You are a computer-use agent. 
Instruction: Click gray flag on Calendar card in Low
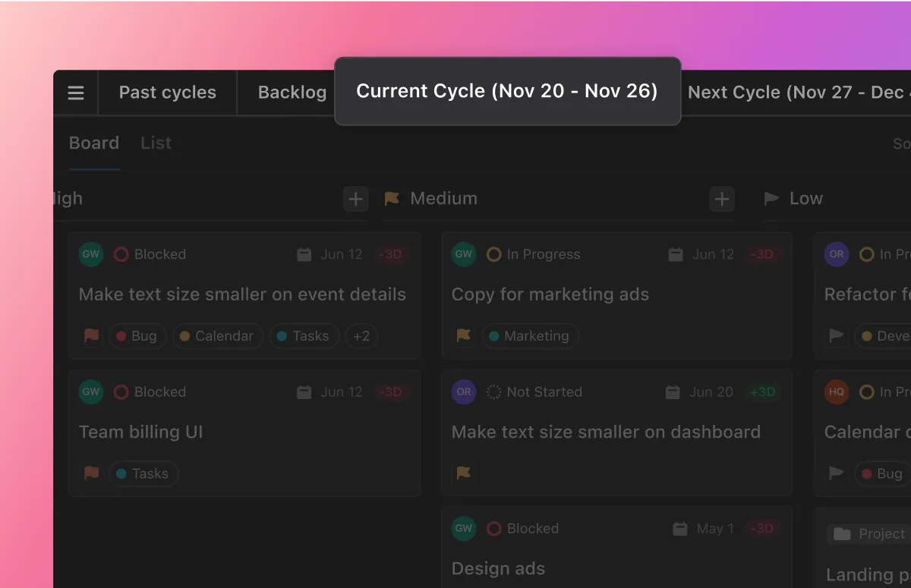coord(837,473)
